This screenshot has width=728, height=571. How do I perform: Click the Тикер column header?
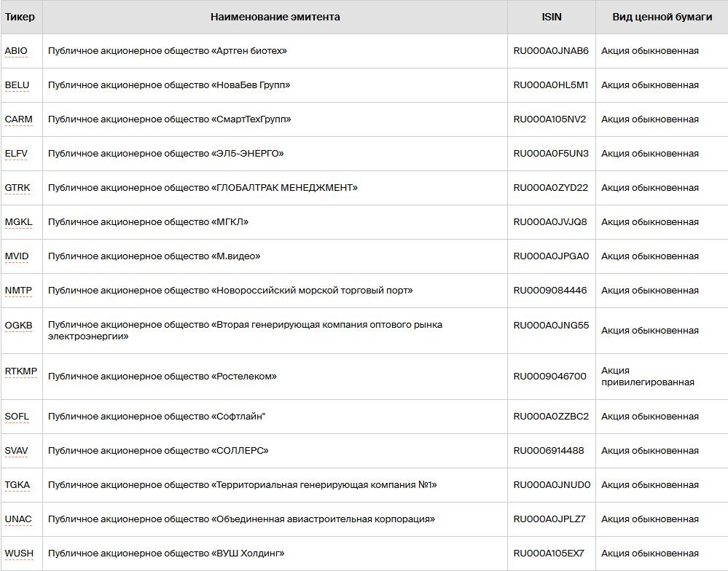tap(20, 17)
